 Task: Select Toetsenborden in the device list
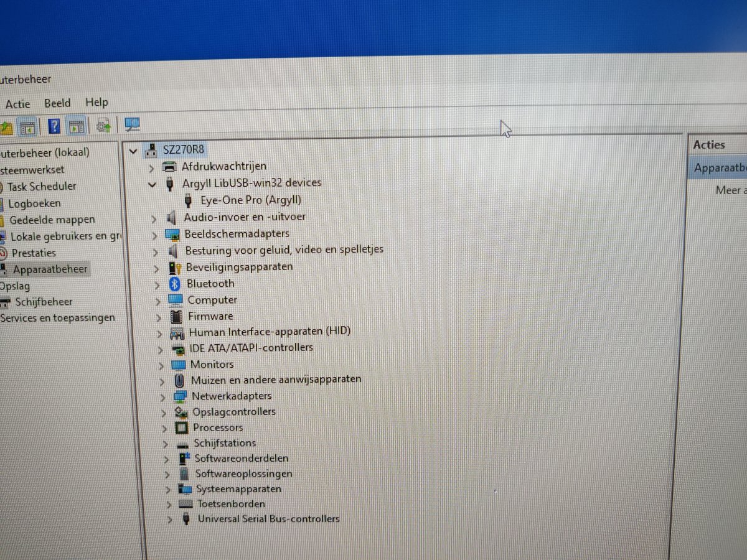(231, 503)
